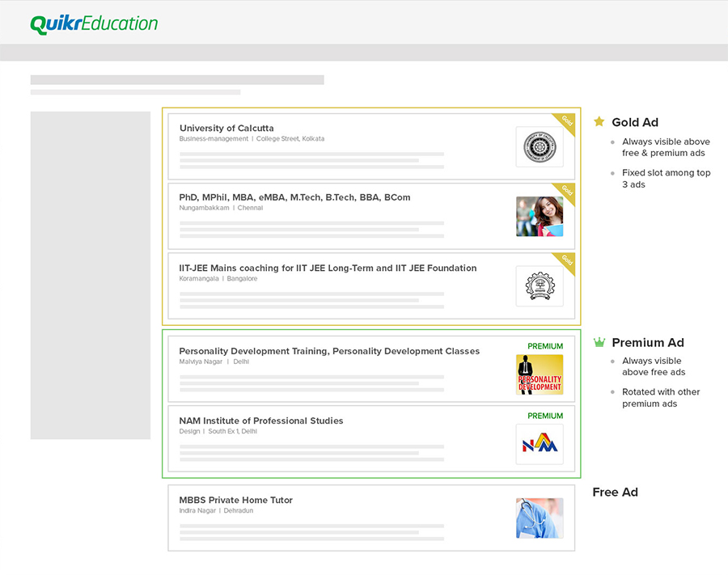The height and width of the screenshot is (575, 728).
Task: Click 'Koramangala' locality text
Action: pos(199,278)
